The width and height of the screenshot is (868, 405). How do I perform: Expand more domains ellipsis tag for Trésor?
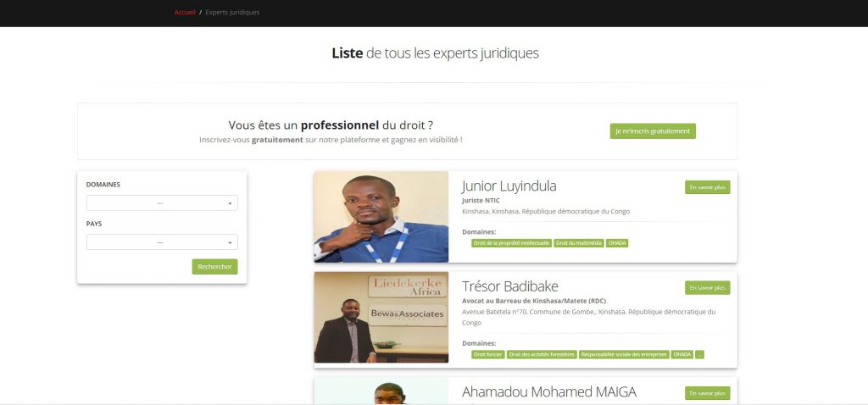(x=699, y=355)
